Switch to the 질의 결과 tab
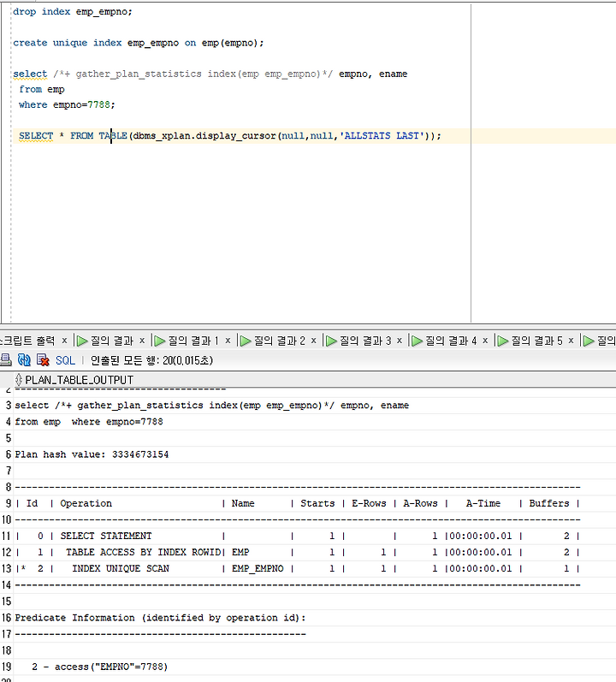The width and height of the screenshot is (616, 682). (x=111, y=341)
